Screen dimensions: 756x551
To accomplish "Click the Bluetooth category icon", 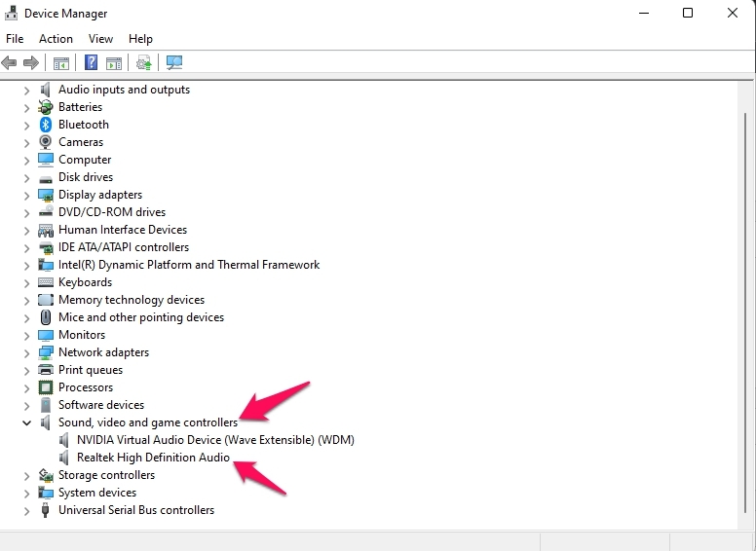I will point(46,125).
